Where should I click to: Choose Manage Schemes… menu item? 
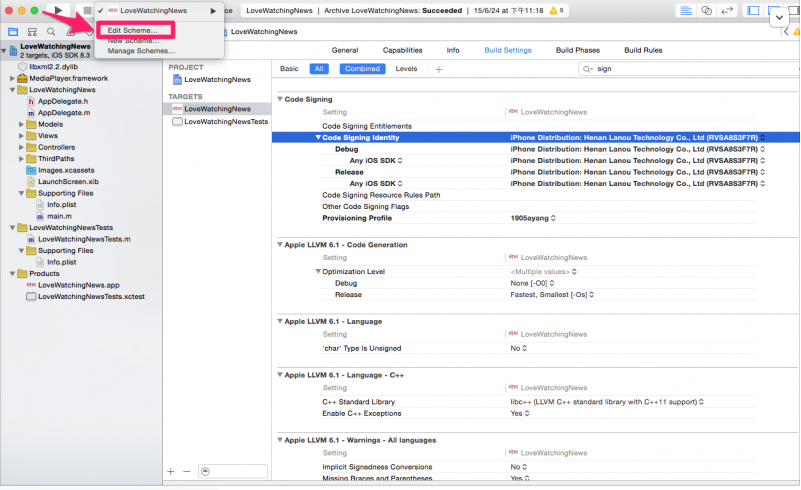click(x=141, y=51)
